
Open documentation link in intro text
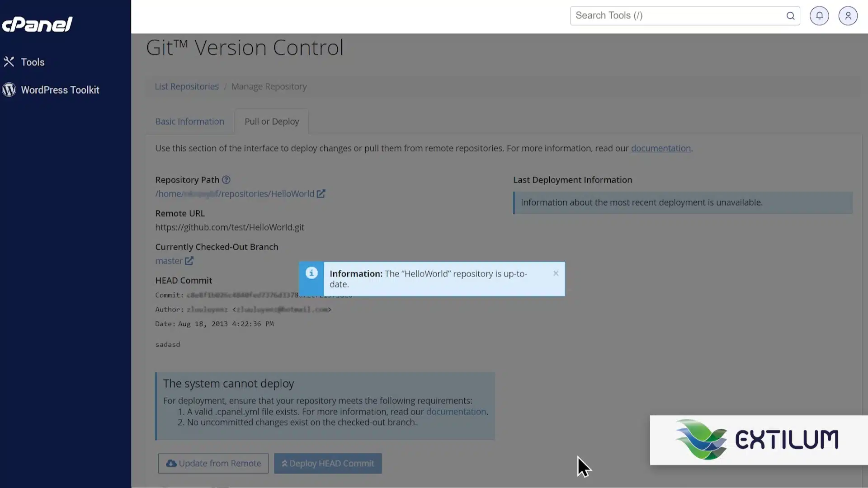[660, 148]
